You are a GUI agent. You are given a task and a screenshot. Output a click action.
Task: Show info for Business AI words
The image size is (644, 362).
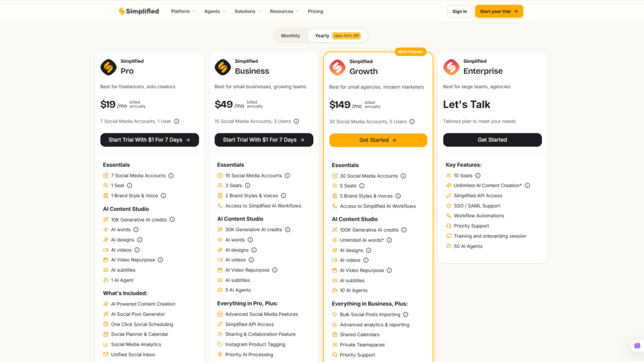pos(250,240)
